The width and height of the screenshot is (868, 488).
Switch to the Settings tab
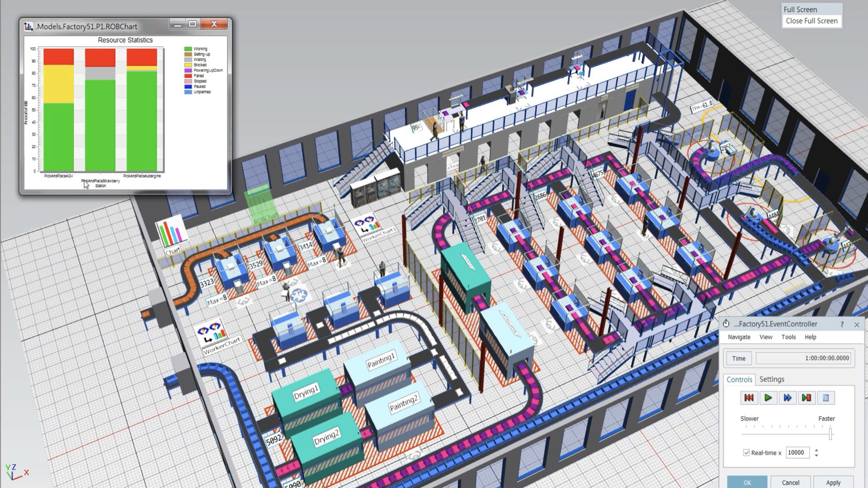[x=771, y=379]
